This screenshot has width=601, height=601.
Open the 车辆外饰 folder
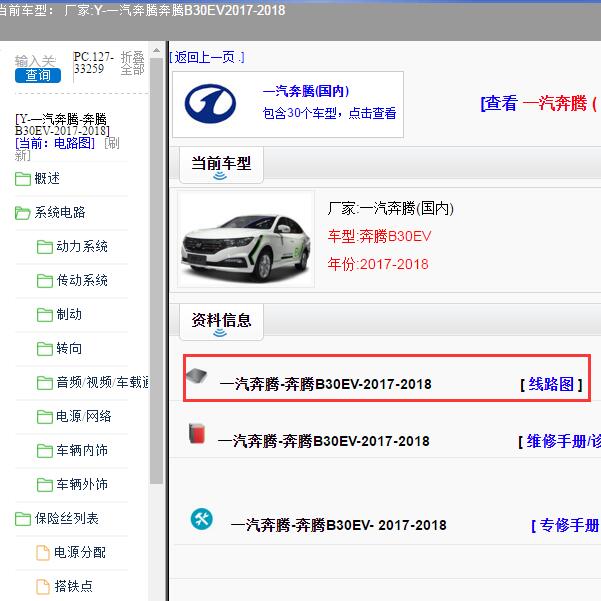82,484
